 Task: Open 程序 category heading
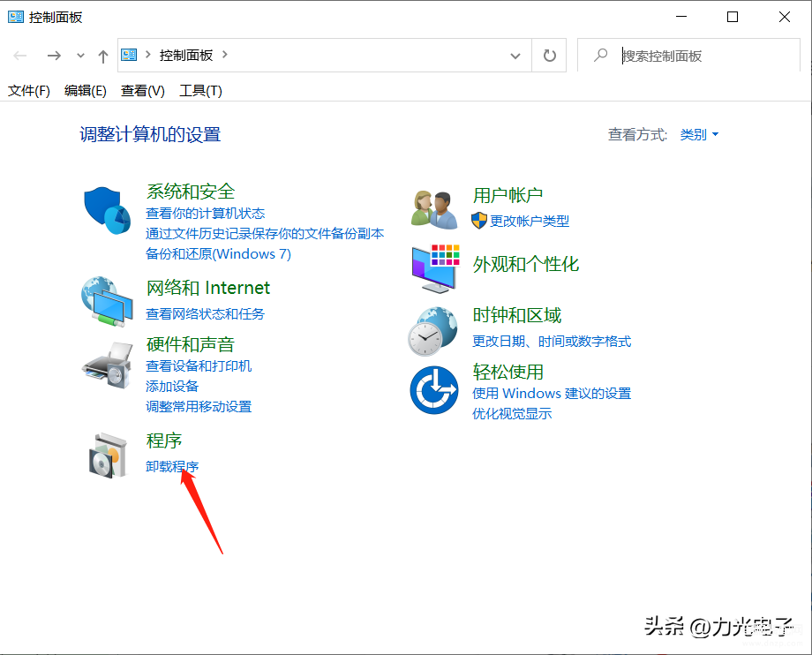(x=164, y=440)
